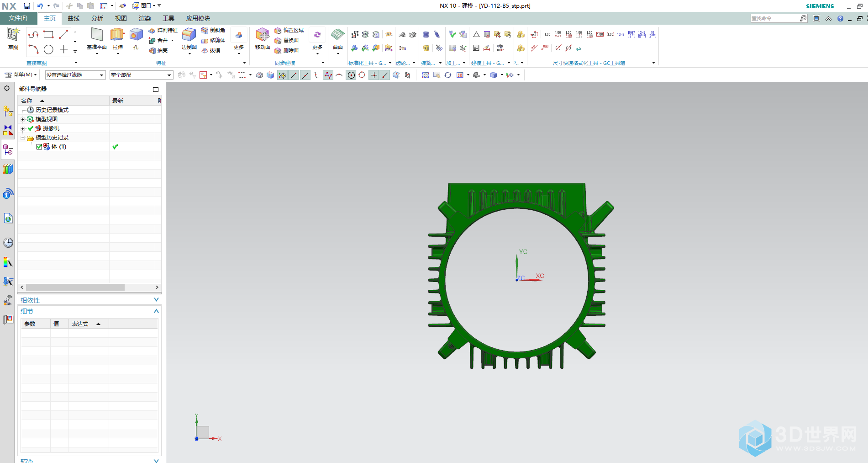
Task: Toggle the snap end point option
Action: pyautogui.click(x=294, y=75)
